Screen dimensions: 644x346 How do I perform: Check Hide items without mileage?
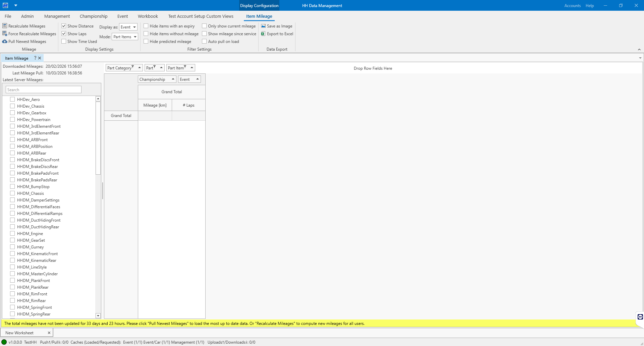coord(146,34)
